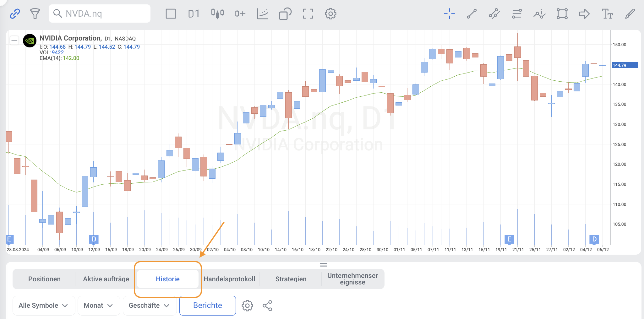Screen dimensions: 644x319
Task: Select the rectangle shape drawing tool
Action: tap(562, 14)
